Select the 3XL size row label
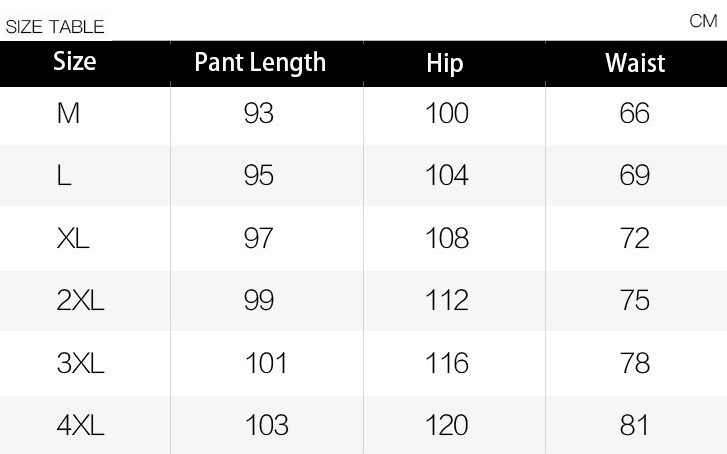This screenshot has height=454, width=727. 80,363
